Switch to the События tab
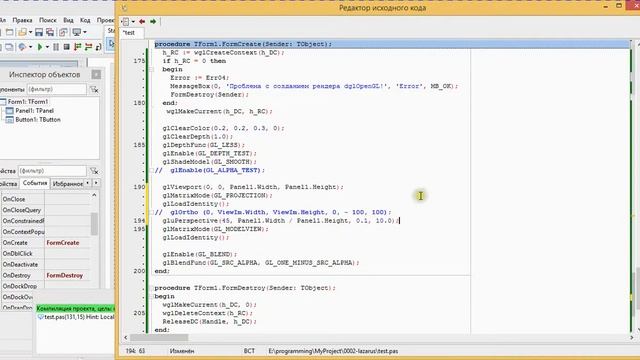Viewport: 640px width, 360px height. pyautogui.click(x=35, y=183)
